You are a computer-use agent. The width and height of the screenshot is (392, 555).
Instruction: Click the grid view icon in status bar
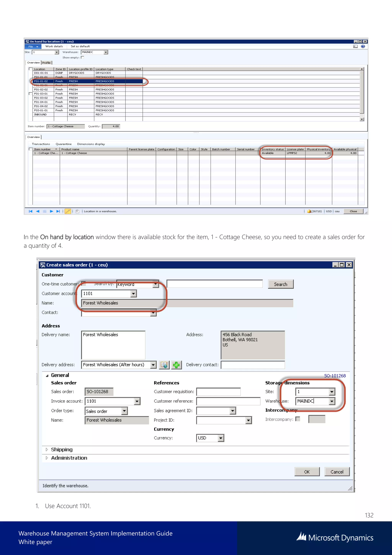(x=45, y=211)
